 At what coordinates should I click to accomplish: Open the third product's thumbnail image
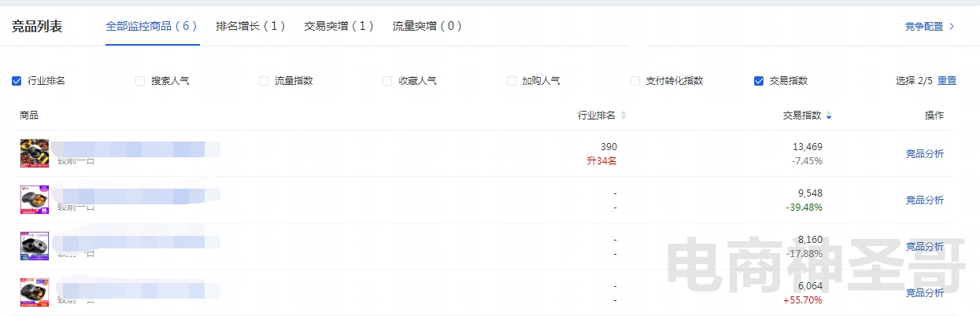click(x=35, y=246)
